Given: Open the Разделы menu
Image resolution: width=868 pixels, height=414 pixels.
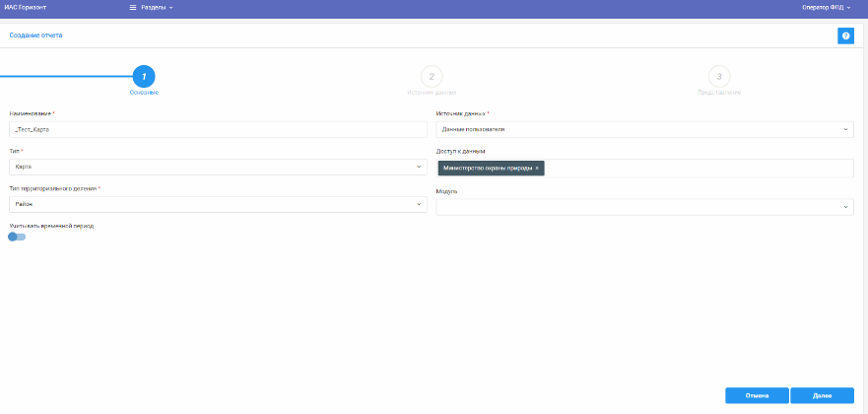Looking at the screenshot, I should pos(156,7).
